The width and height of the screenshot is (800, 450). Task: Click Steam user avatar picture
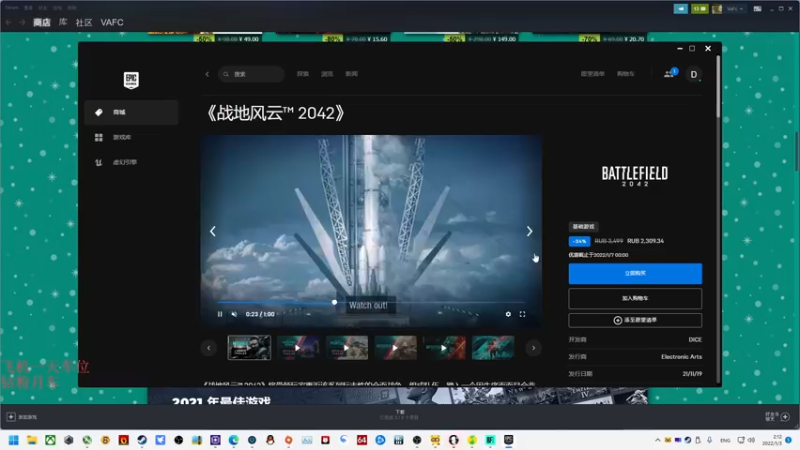point(717,9)
